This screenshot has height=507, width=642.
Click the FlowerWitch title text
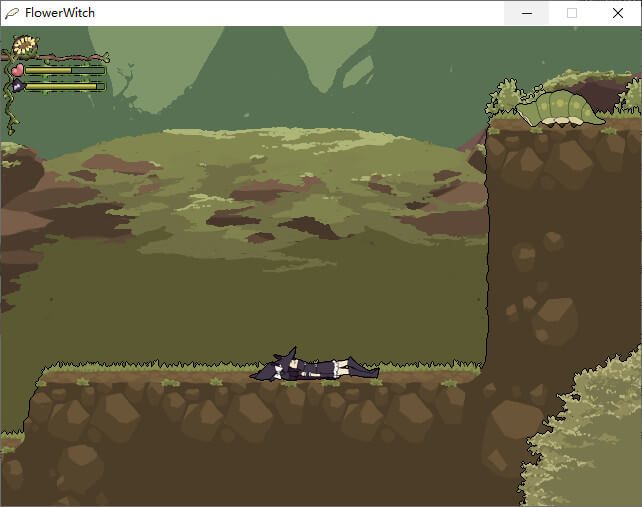(x=60, y=13)
